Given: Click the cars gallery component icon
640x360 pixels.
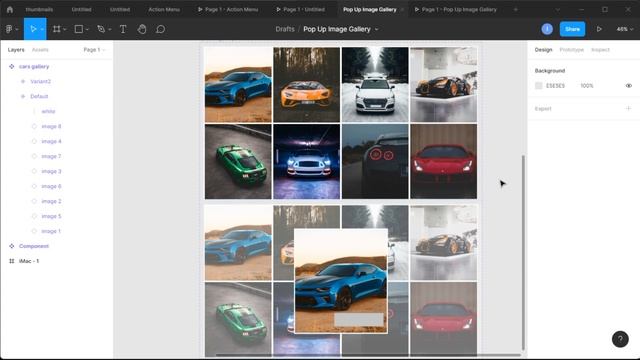Looking at the screenshot, I should pyautogui.click(x=11, y=66).
